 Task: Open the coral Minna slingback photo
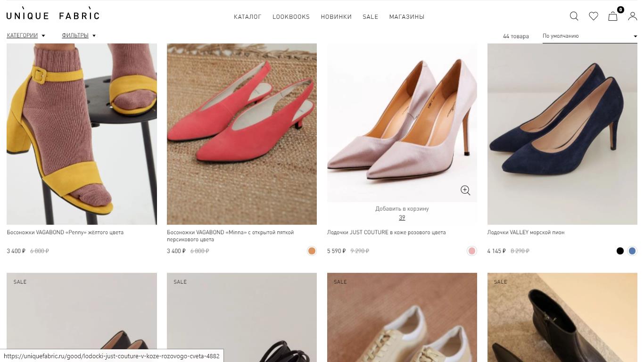pyautogui.click(x=242, y=134)
